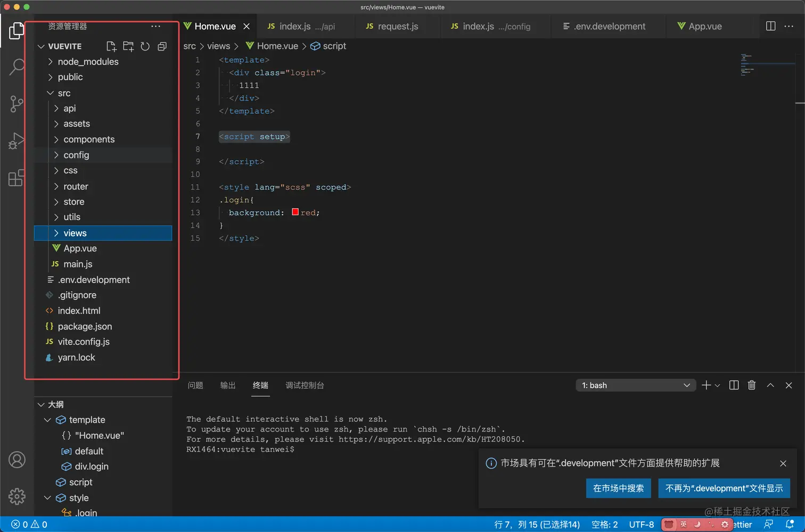Click the editor minimap

tap(767, 65)
